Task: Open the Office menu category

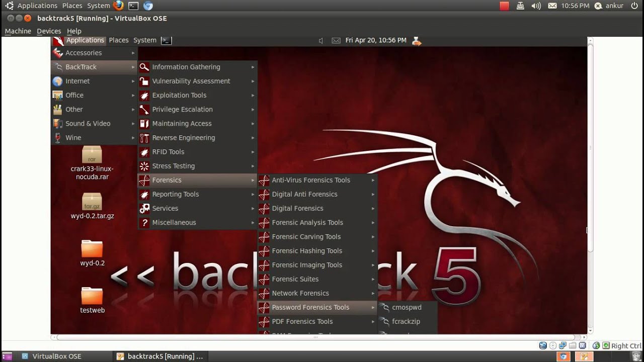Action: (94, 95)
